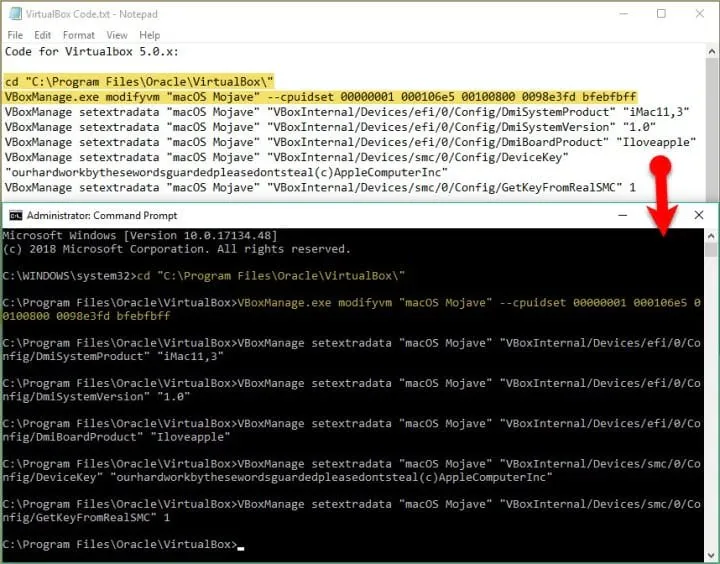Minimize the Command Prompt window
The image size is (720, 564).
point(623,215)
